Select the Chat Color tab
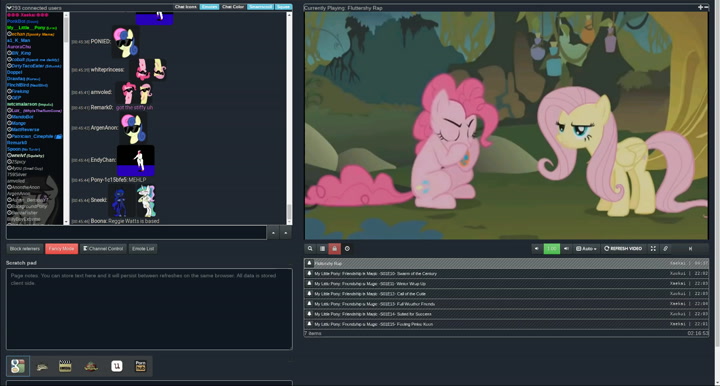 pos(233,7)
